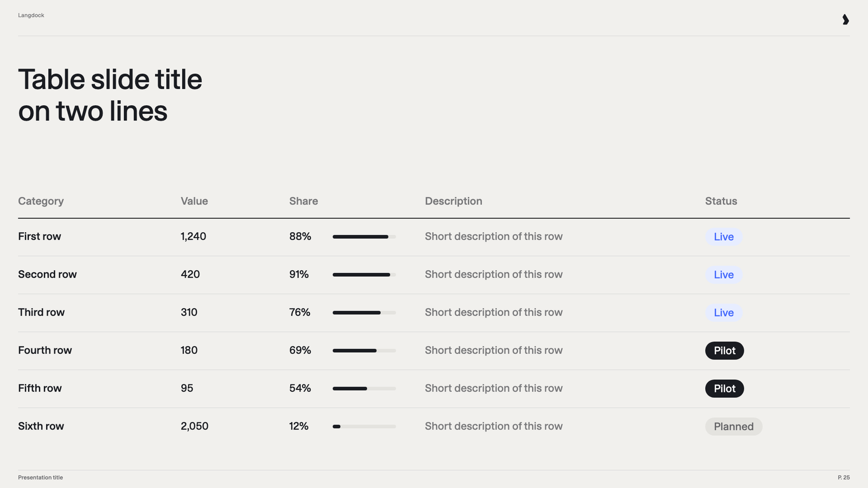
Task: Click the Langdock logo icon top right
Action: 845,20
